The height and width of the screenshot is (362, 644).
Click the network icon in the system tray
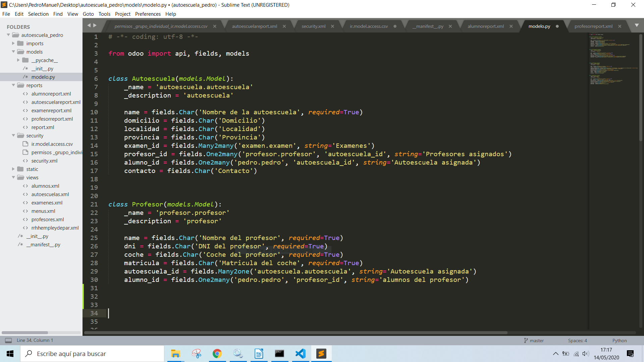[x=576, y=354]
